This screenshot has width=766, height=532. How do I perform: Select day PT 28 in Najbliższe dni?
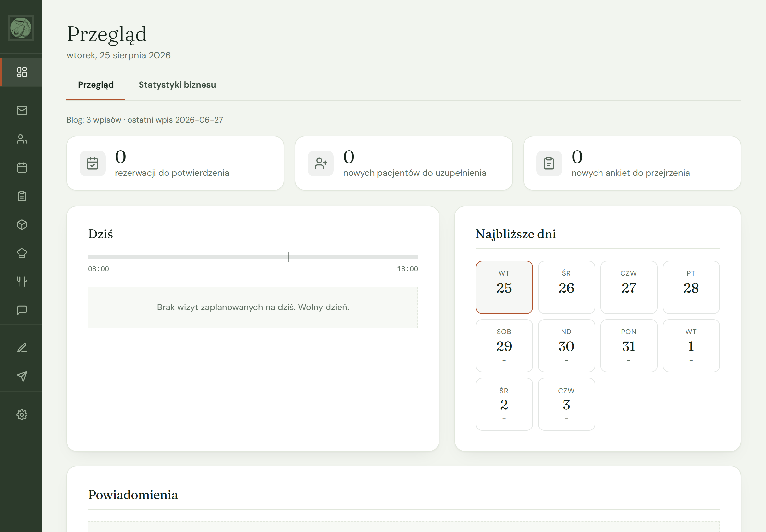point(691,287)
